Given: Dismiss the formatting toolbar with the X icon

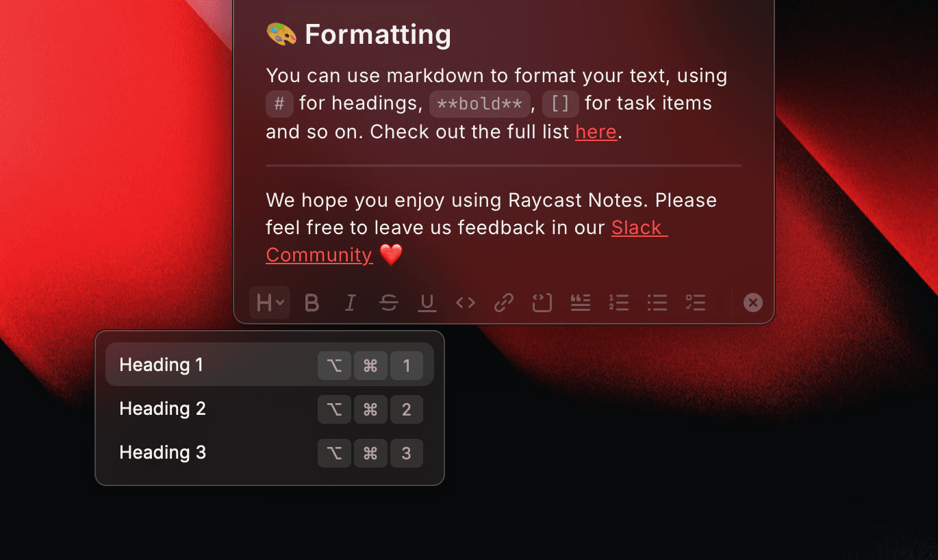Looking at the screenshot, I should [x=752, y=302].
